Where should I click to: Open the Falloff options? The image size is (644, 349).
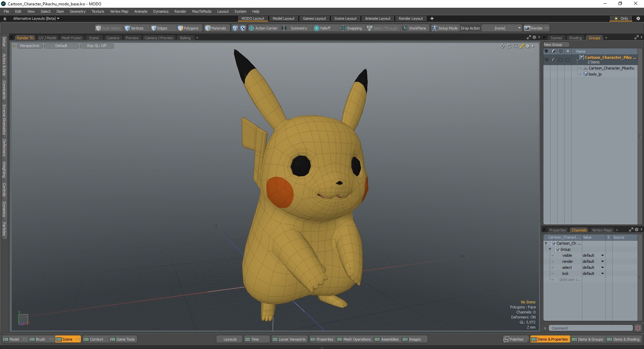[x=322, y=28]
